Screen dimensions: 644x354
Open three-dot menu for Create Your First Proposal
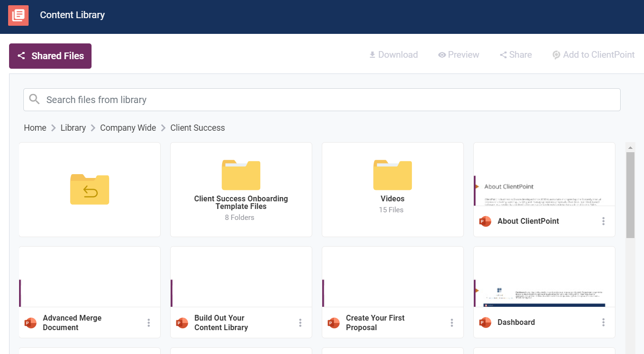tap(452, 323)
